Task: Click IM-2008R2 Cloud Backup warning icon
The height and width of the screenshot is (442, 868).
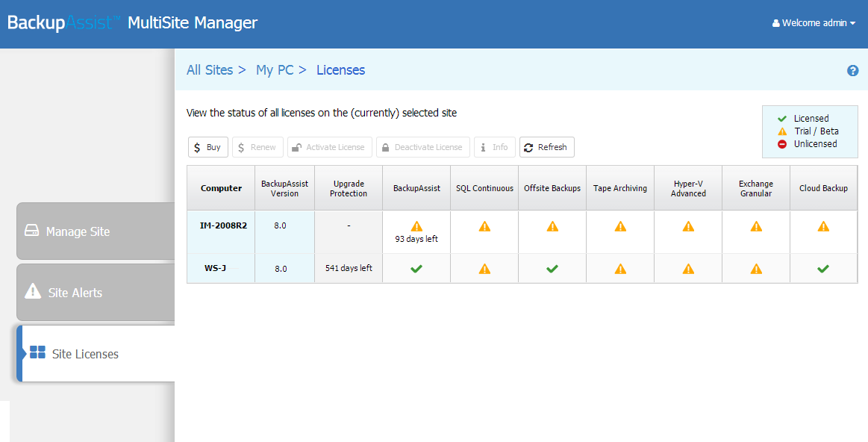Action: [x=824, y=226]
